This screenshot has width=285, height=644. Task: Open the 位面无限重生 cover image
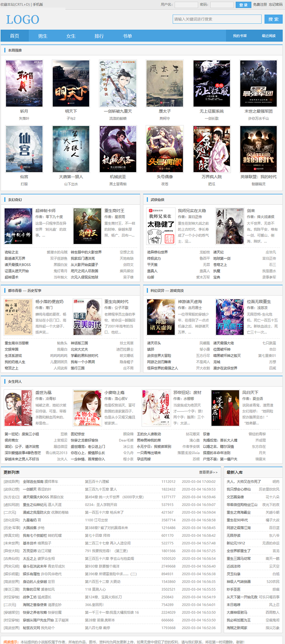(230, 317)
